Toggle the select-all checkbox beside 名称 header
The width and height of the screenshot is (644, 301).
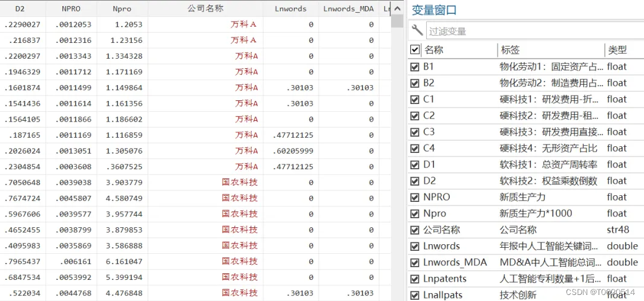tap(415, 50)
